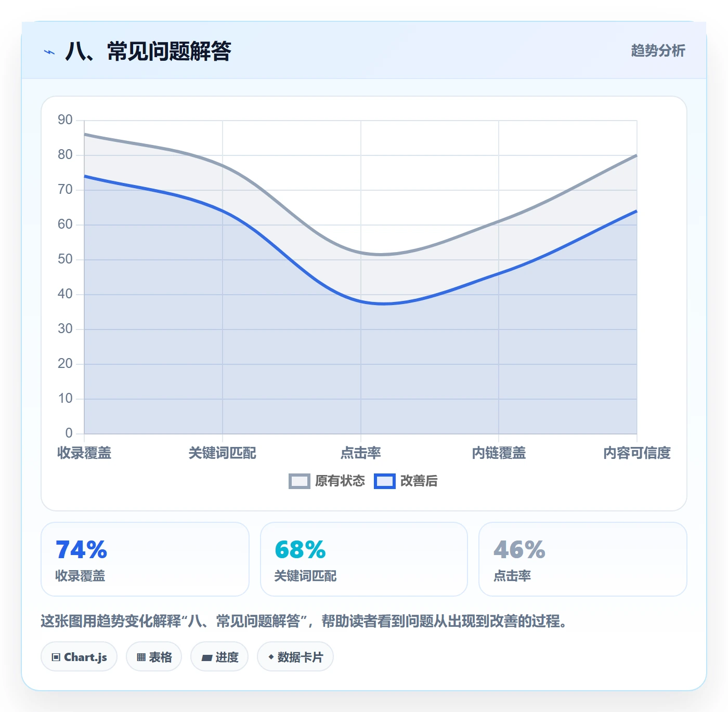Click the diamond icon in 数据卡片 chip
The width and height of the screenshot is (728, 712).
click(x=271, y=657)
